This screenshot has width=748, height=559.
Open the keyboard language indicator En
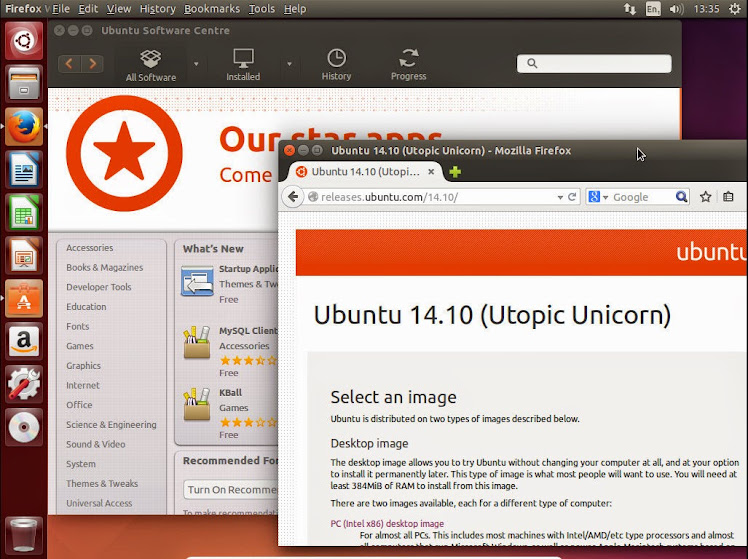(x=653, y=9)
